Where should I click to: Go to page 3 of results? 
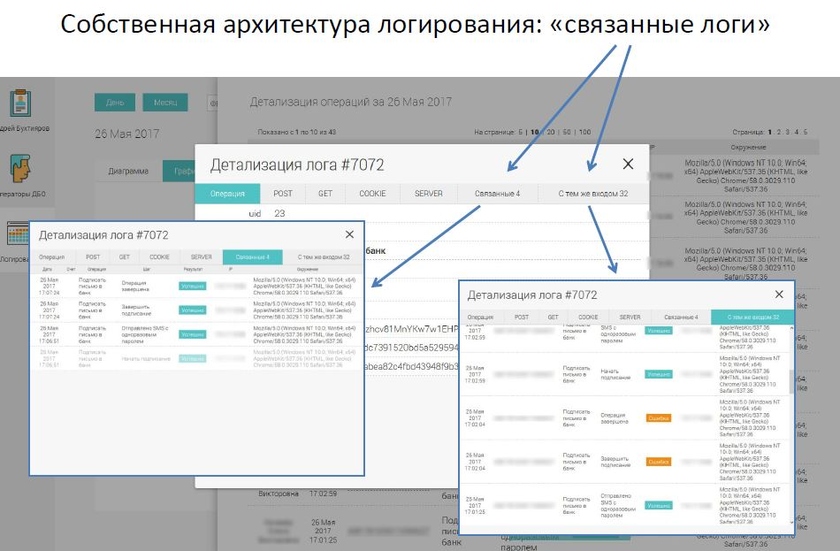pos(788,132)
